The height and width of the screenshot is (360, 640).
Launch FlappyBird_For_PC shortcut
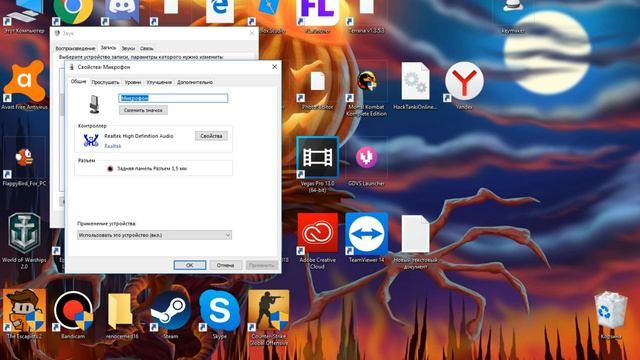(x=24, y=158)
